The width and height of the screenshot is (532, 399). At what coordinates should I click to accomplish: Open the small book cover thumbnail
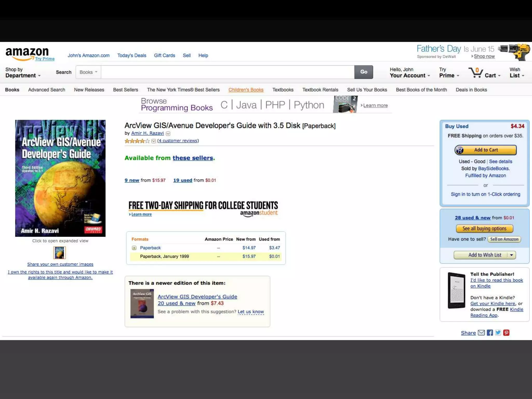[59, 253]
